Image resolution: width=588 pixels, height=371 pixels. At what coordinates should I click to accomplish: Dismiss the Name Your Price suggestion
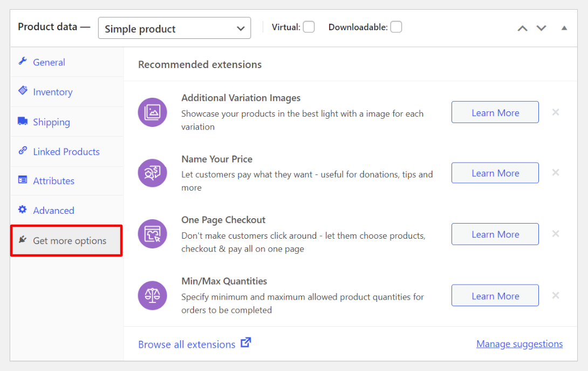556,173
